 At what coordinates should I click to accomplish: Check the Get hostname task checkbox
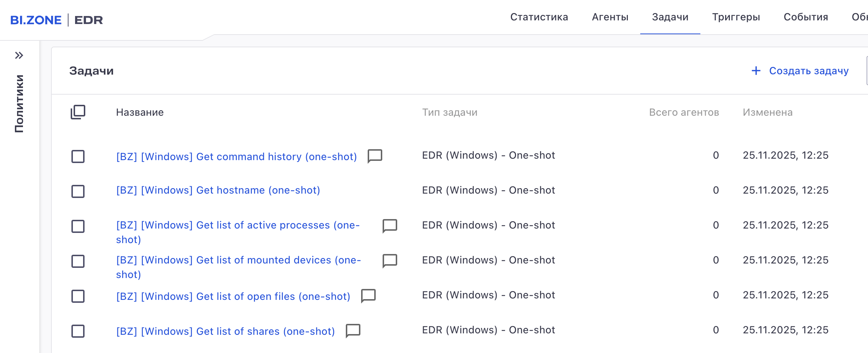coord(78,191)
